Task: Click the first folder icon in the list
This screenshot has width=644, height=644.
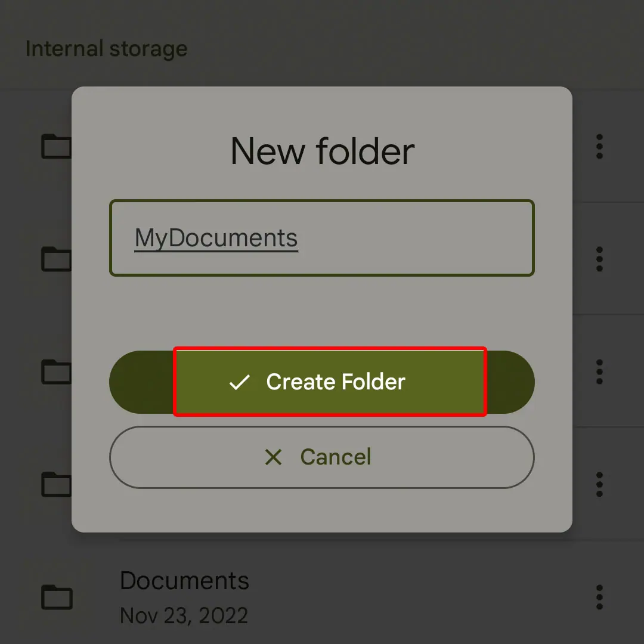Action: tap(57, 146)
